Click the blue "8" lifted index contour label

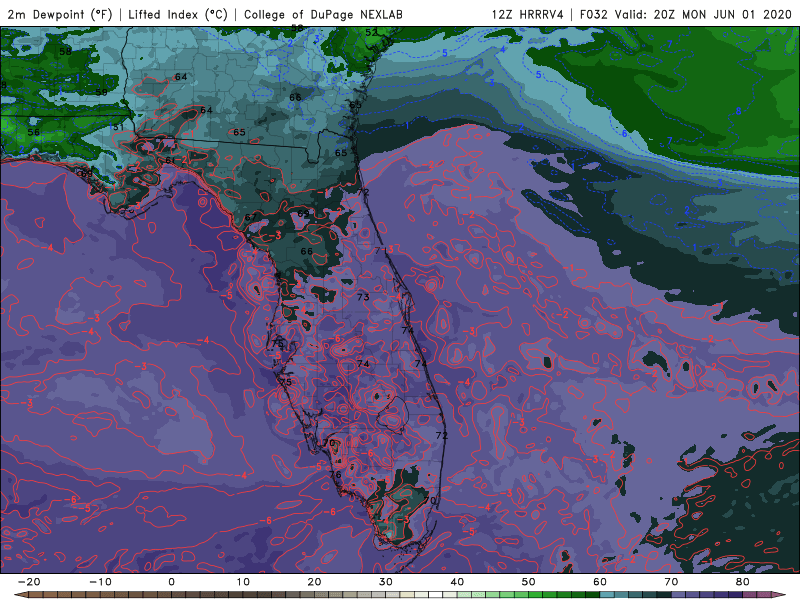click(x=738, y=111)
